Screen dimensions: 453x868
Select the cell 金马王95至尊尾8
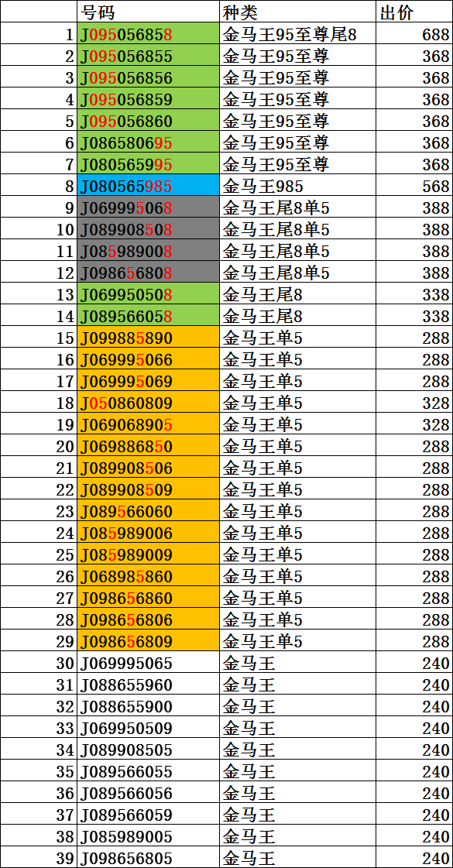click(x=298, y=35)
